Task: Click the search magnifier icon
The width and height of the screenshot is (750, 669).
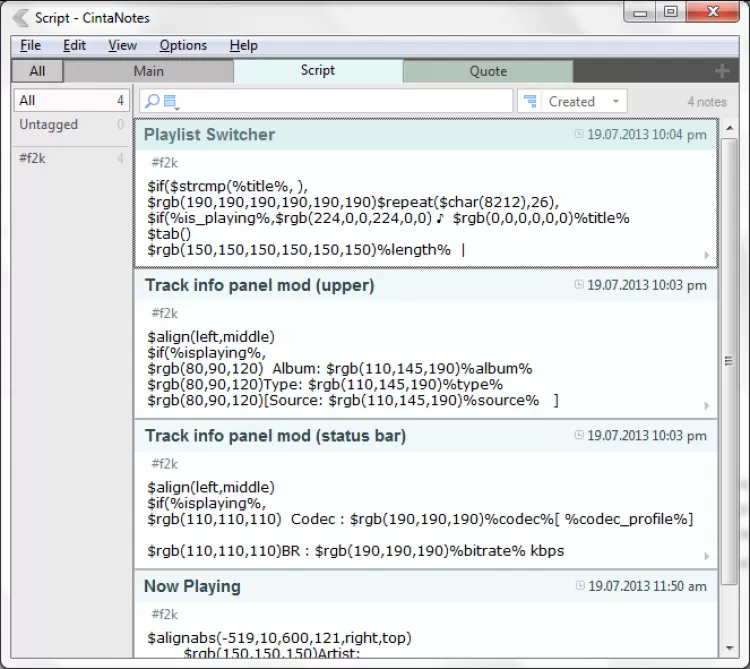Action: pyautogui.click(x=152, y=101)
